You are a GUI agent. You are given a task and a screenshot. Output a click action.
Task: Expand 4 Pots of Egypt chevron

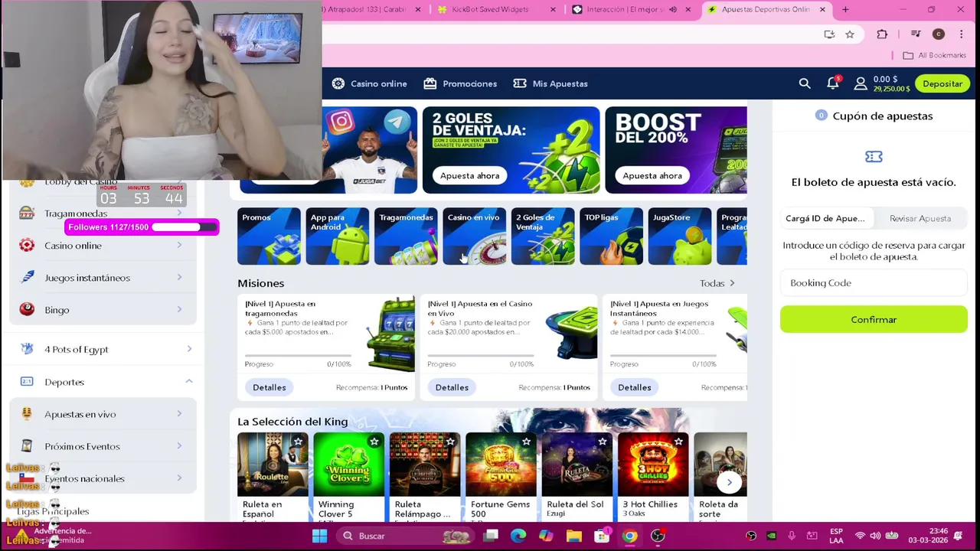(x=189, y=349)
